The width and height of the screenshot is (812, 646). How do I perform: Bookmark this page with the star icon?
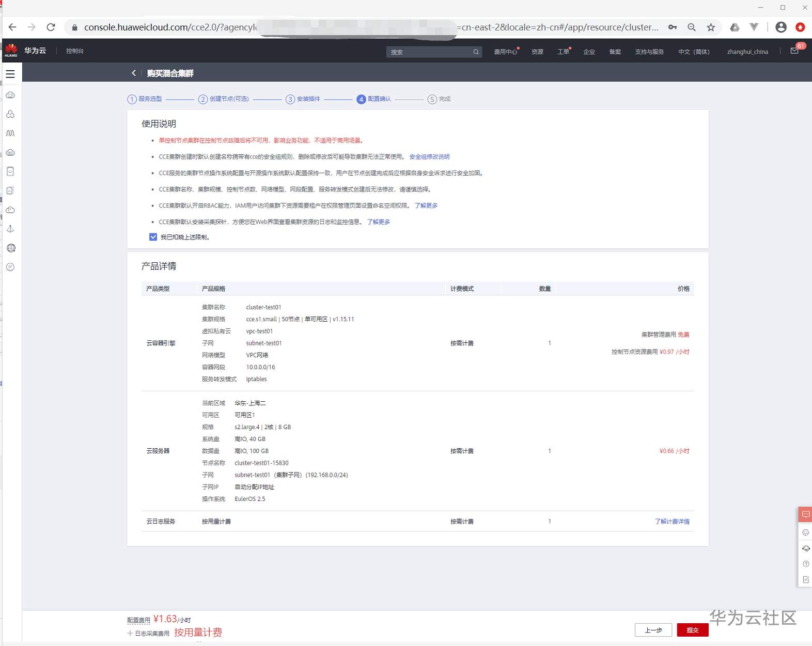point(711,27)
